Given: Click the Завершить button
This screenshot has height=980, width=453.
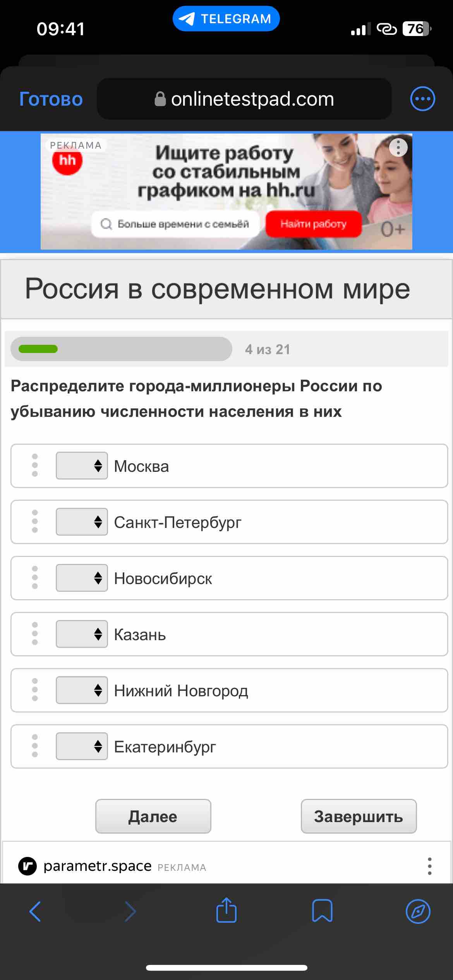Looking at the screenshot, I should pos(359,816).
